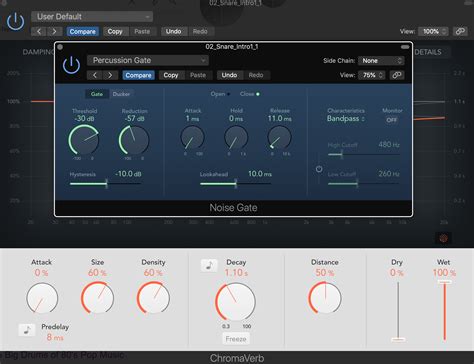Viewport: 474px width, 364px height.
Task: Click link icon in ChromaVerb header
Action: coord(460,31)
